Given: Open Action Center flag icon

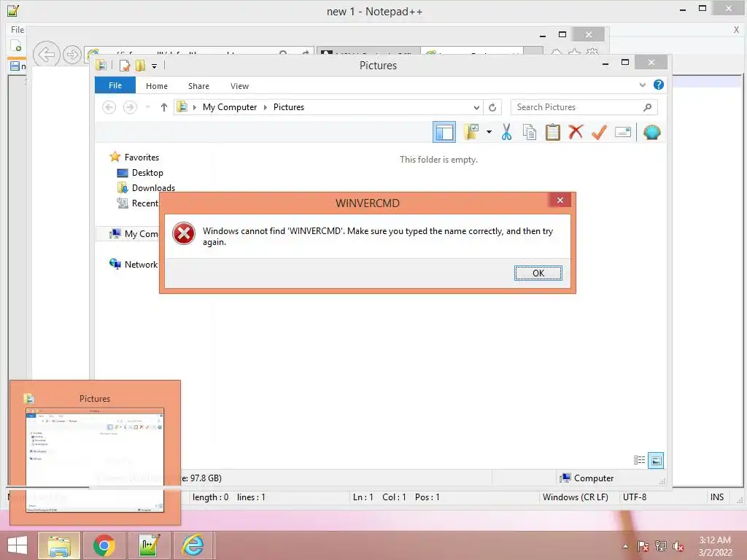Looking at the screenshot, I should point(643,546).
